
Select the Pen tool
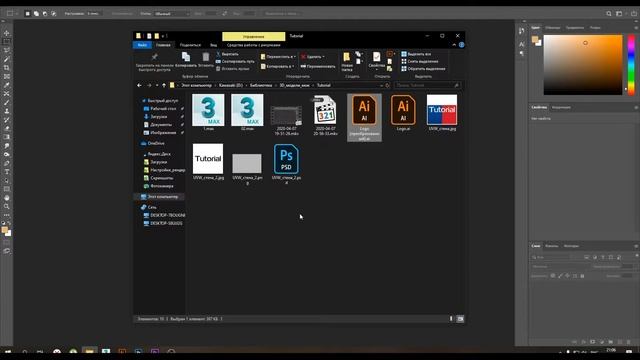[7, 163]
